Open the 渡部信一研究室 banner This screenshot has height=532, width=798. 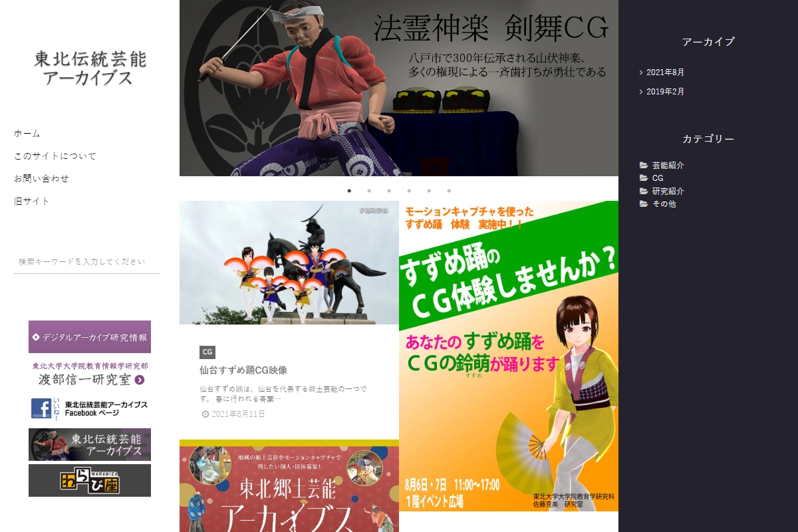[x=90, y=374]
